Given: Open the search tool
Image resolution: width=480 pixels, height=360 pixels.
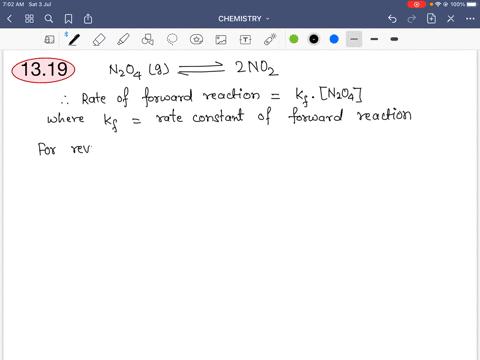Looking at the screenshot, I should (x=49, y=19).
